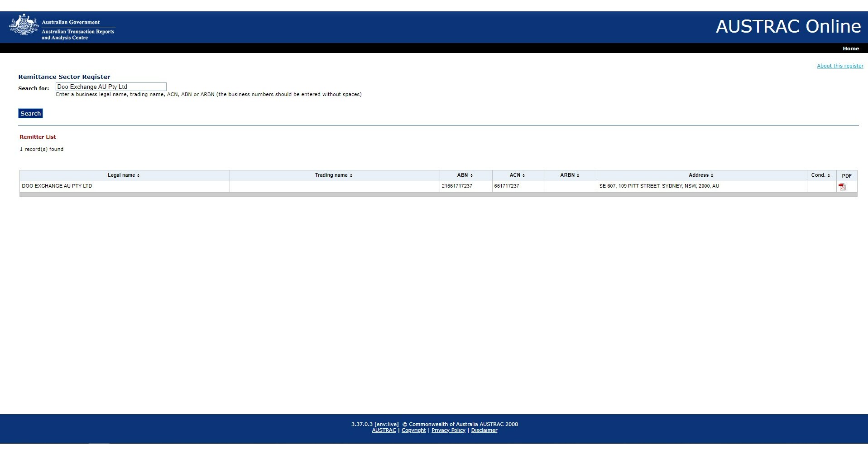Sort by Legal name column
The height and width of the screenshot is (455, 868).
point(124,175)
